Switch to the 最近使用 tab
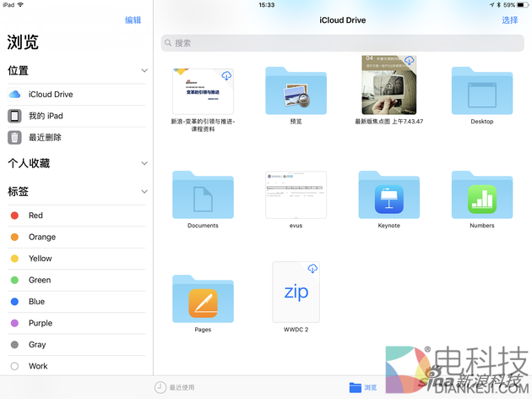Screen dimensions: 532x399 [175, 387]
